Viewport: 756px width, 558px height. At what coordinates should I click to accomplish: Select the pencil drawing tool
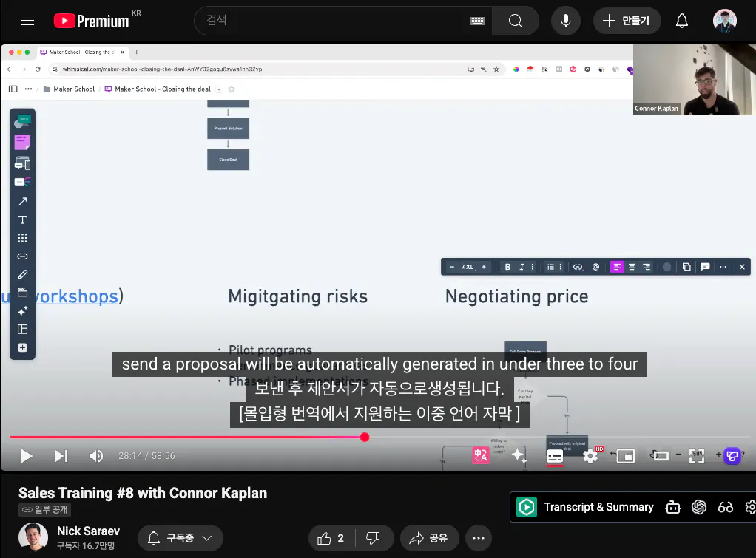point(22,274)
